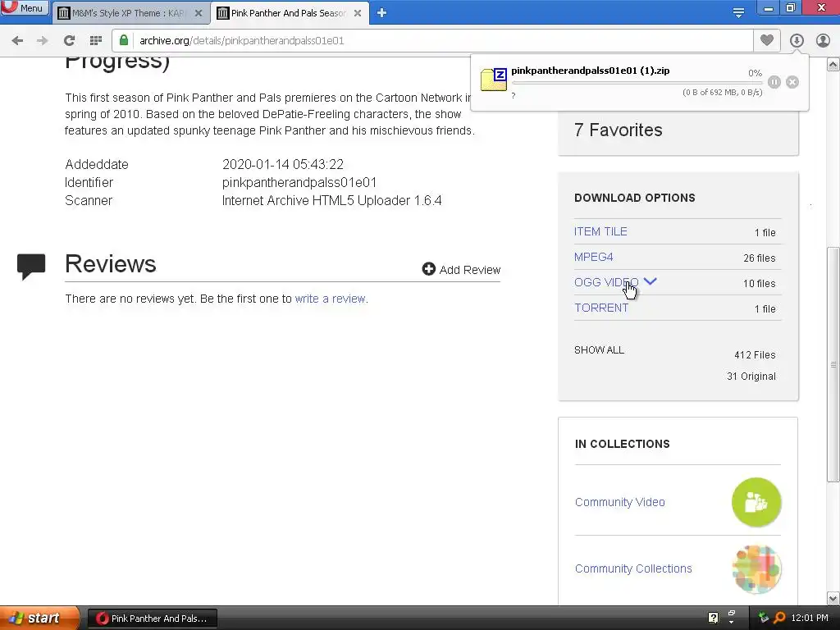Click Internet Archive HTML5 Uploader 1.6.4 text
The width and height of the screenshot is (840, 630).
pos(332,201)
